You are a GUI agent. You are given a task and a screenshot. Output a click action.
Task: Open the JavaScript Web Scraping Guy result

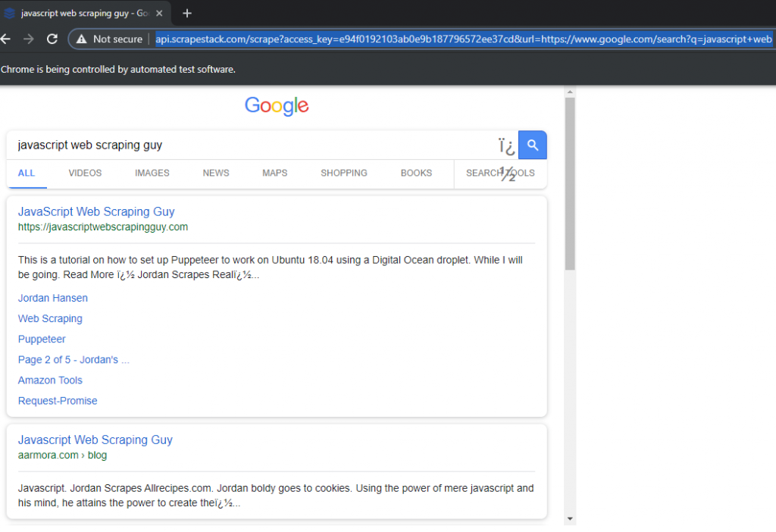(x=96, y=211)
